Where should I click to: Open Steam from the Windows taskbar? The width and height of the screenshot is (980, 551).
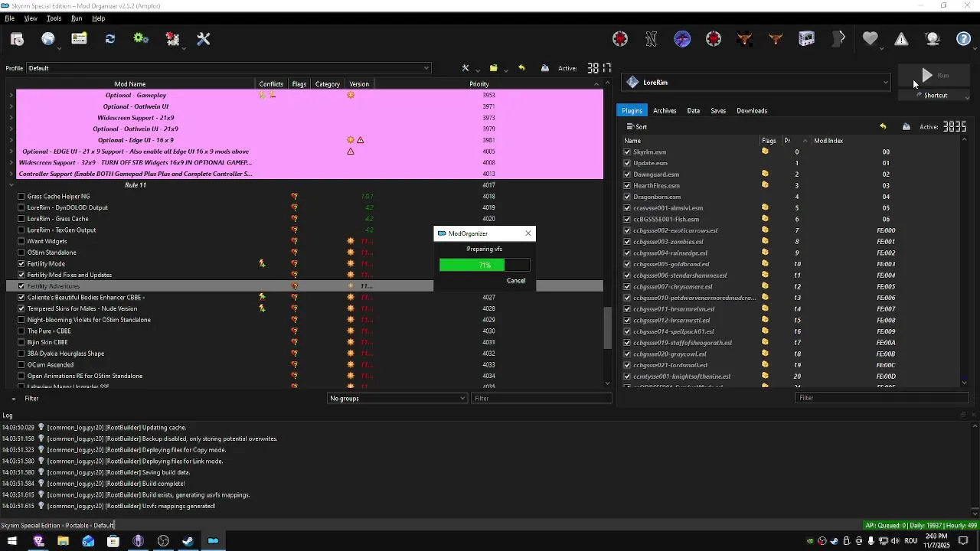tap(188, 541)
